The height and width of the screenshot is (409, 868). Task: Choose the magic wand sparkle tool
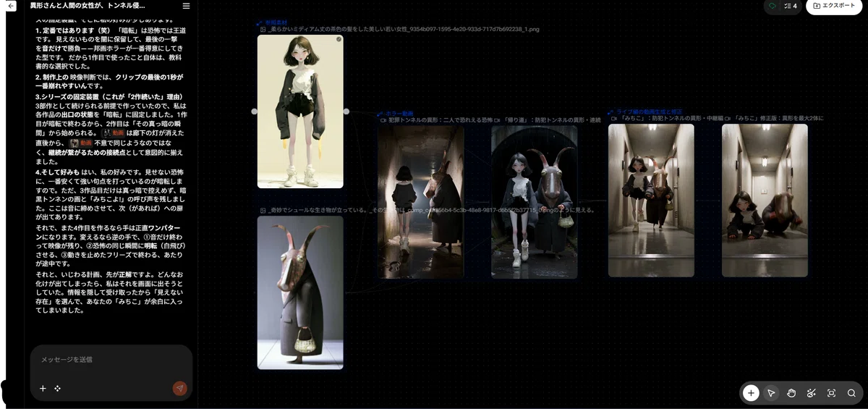(x=811, y=393)
